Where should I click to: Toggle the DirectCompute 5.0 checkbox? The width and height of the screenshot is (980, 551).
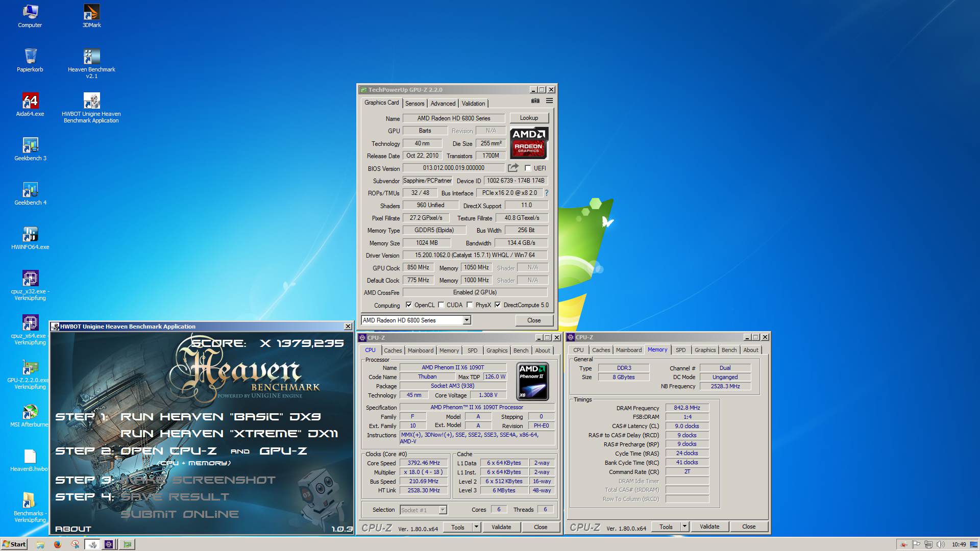(498, 305)
